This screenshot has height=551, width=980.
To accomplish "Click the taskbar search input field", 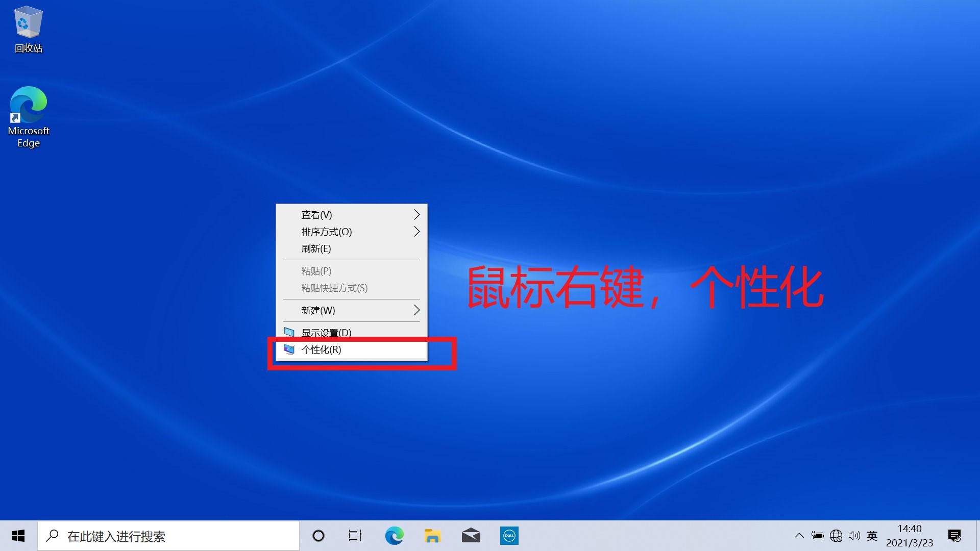I will click(168, 536).
